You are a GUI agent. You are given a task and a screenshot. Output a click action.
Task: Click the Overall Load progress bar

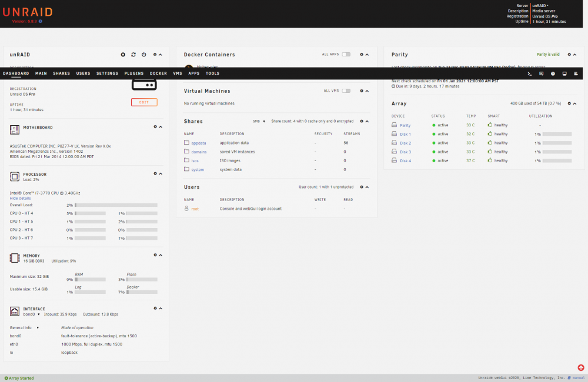coord(116,205)
